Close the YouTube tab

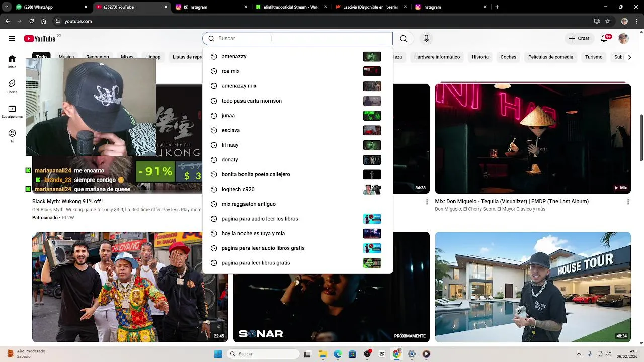[x=166, y=7]
